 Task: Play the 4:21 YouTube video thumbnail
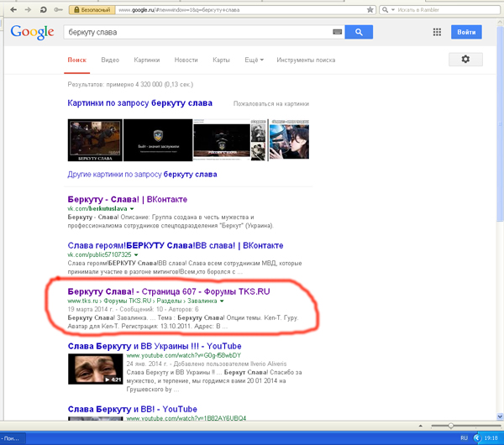tap(96, 369)
